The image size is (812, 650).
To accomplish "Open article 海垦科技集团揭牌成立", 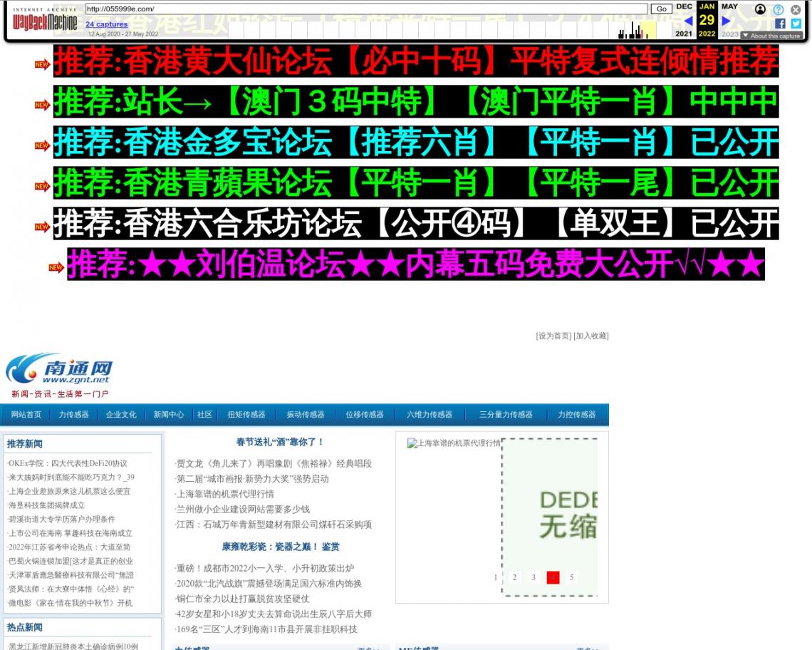I will click(x=46, y=505).
